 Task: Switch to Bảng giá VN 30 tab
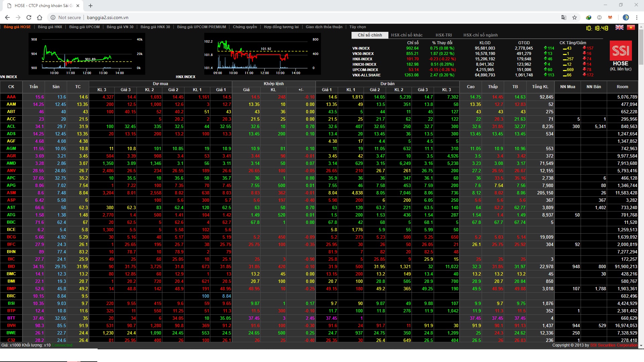click(x=120, y=27)
